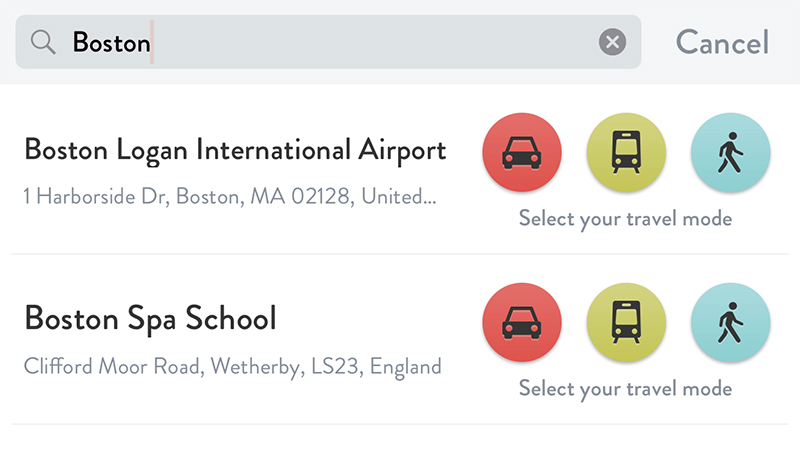Image resolution: width=800 pixels, height=450 pixels.
Task: Click the magnifying glass search icon
Action: (43, 42)
